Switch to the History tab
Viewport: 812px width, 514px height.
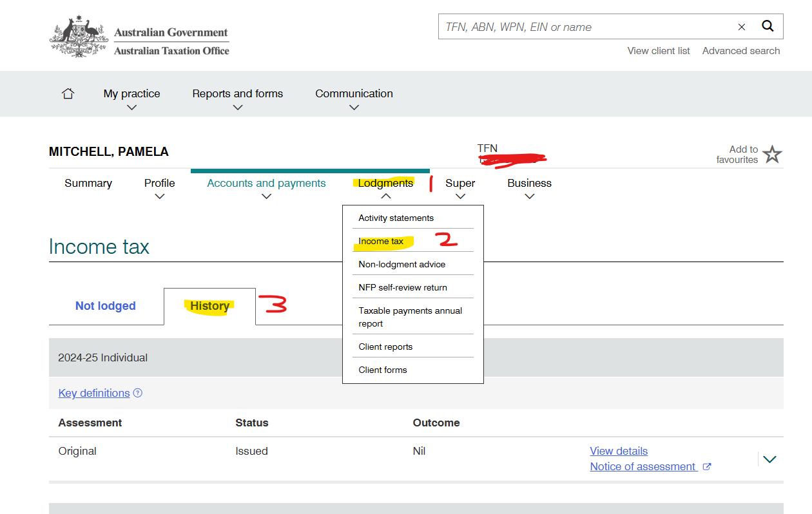click(209, 306)
